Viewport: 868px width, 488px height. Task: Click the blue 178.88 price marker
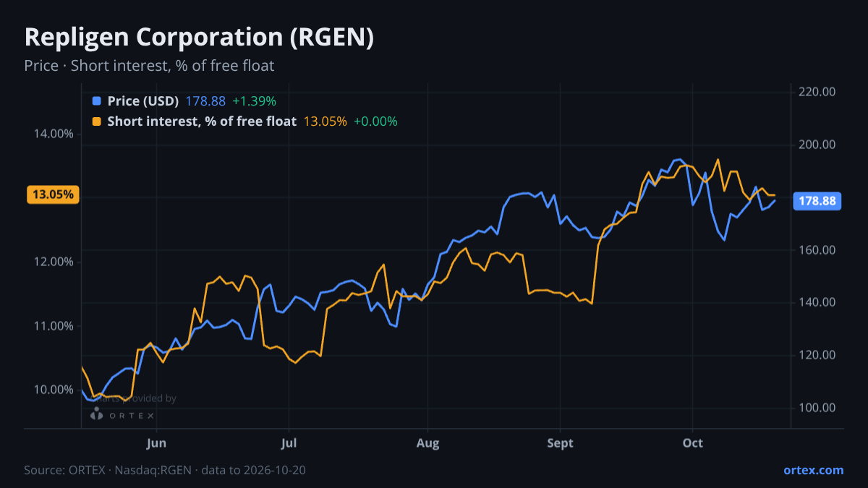click(817, 201)
